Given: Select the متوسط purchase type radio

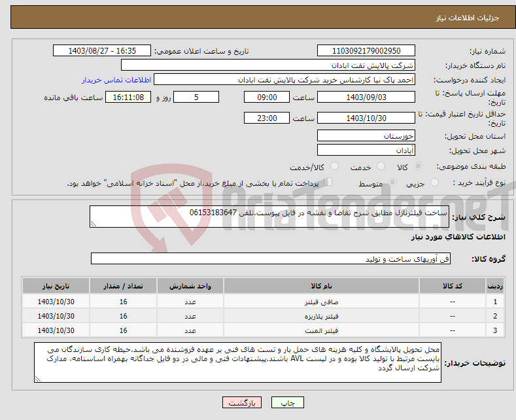Looking at the screenshot, I should click(392, 183).
